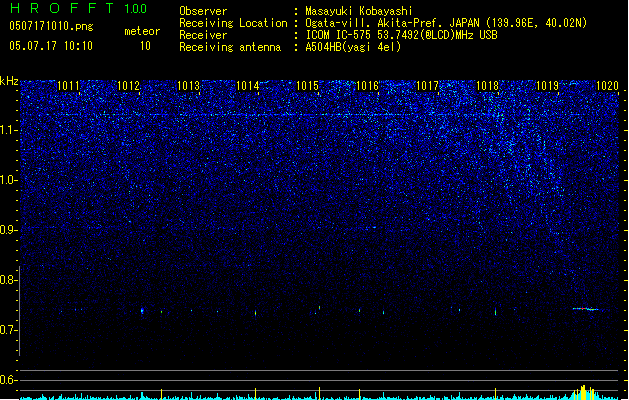Click the 0.8 kHz frequency tick label
The image size is (629, 400).
(8, 280)
